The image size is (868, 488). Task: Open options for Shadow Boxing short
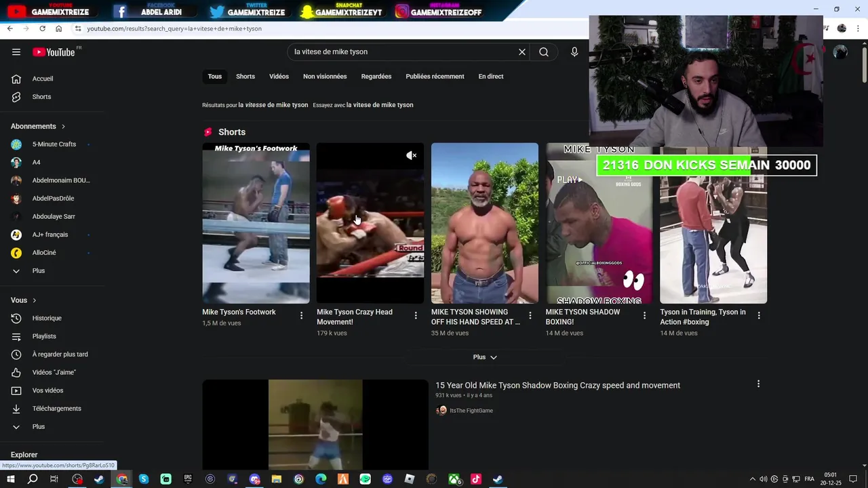[x=645, y=315]
